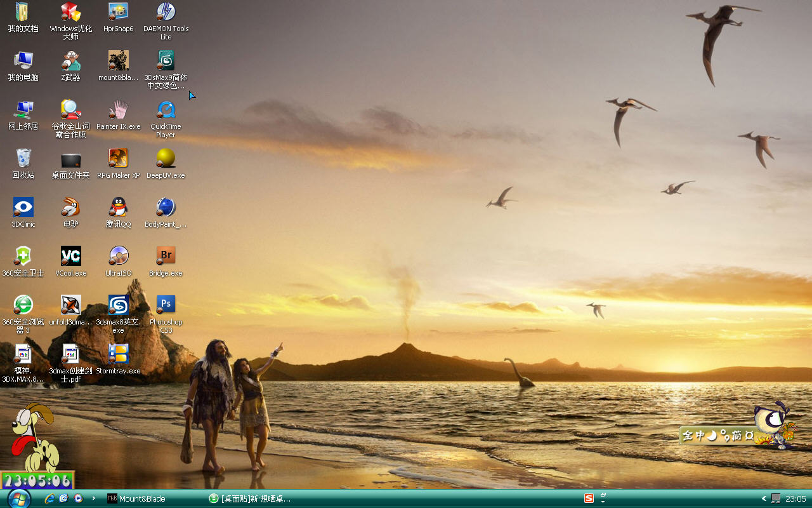Select the Bridge.exe icon

(166, 262)
